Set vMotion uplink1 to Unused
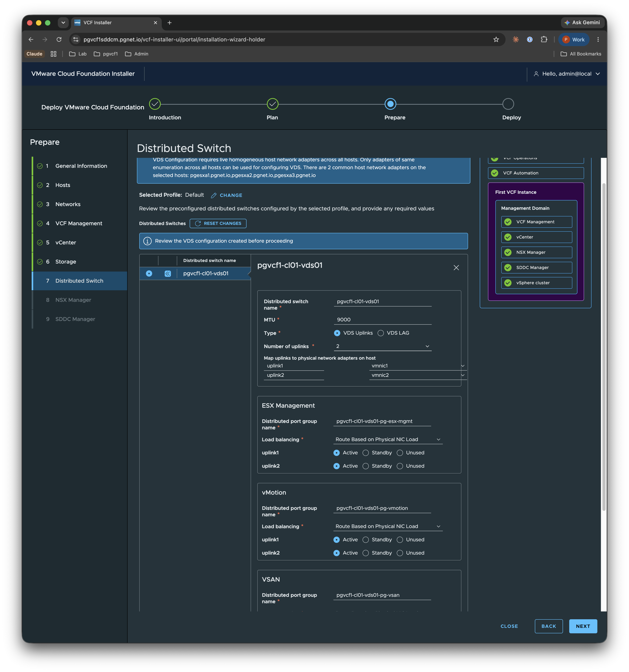 (399, 540)
